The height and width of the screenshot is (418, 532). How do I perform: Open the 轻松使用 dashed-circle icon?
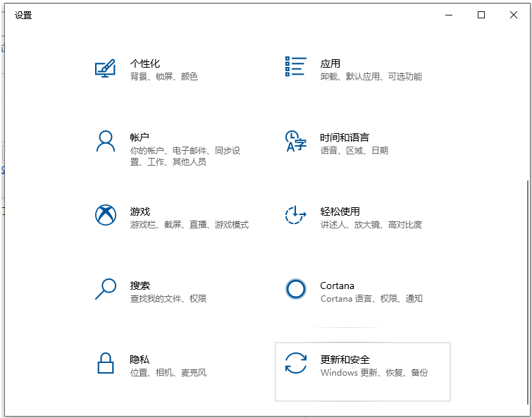click(295, 215)
